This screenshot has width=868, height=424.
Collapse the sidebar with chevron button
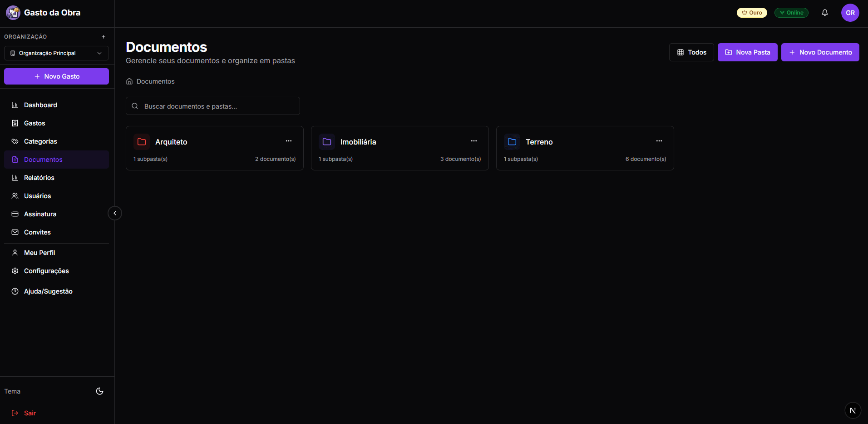(115, 213)
